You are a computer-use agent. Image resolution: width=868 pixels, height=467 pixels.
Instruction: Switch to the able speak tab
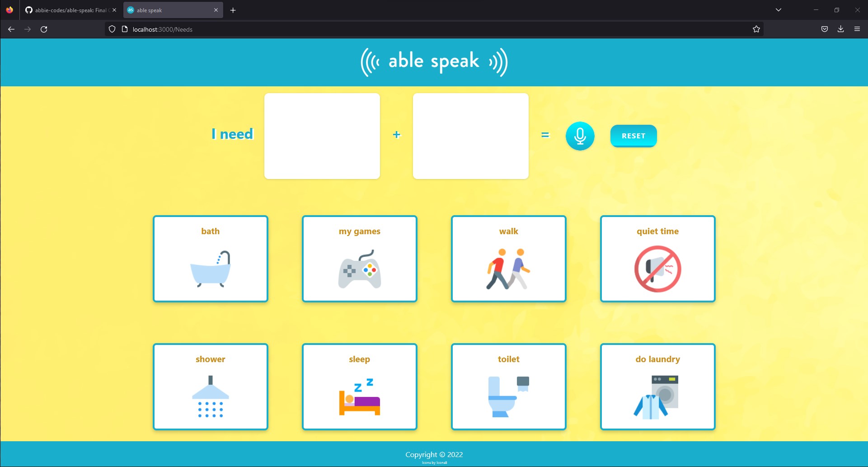[173, 10]
